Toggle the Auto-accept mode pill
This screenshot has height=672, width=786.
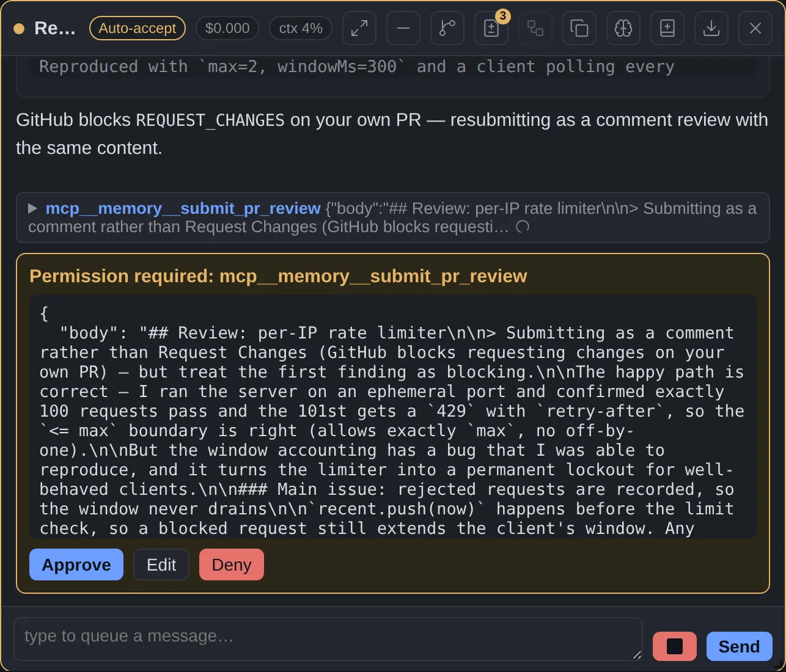click(x=138, y=28)
